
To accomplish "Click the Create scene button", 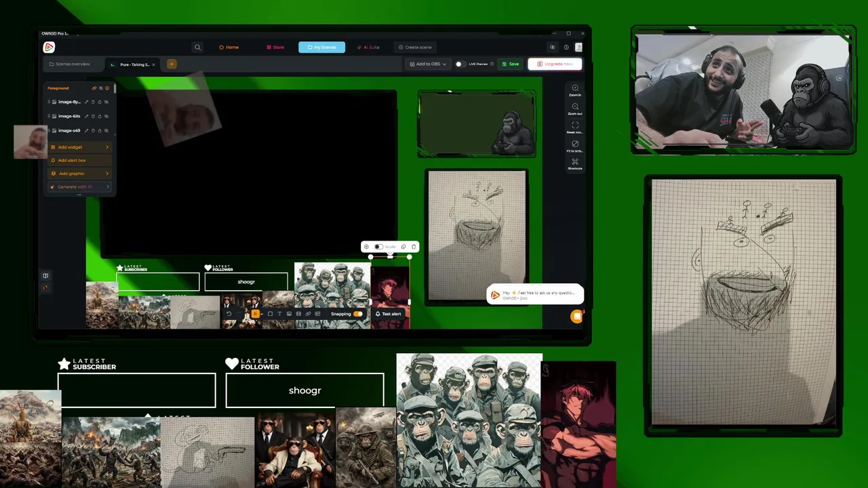I will point(415,47).
